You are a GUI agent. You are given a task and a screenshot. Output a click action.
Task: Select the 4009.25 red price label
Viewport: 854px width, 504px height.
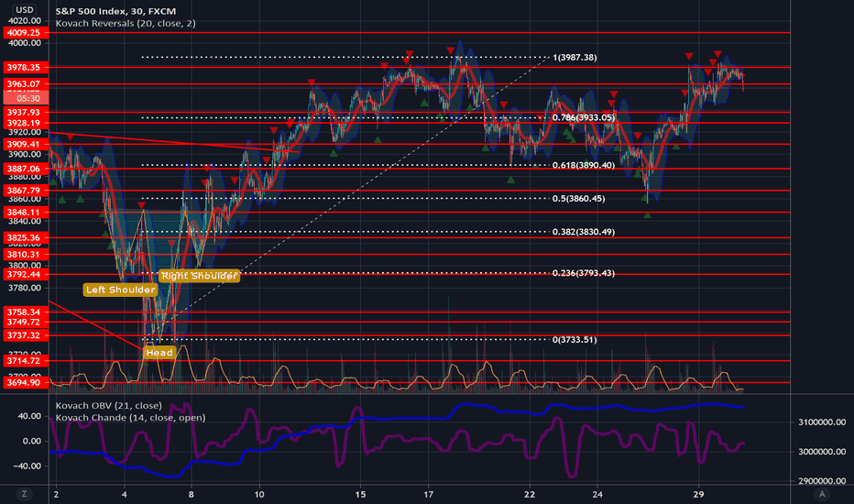click(x=26, y=33)
